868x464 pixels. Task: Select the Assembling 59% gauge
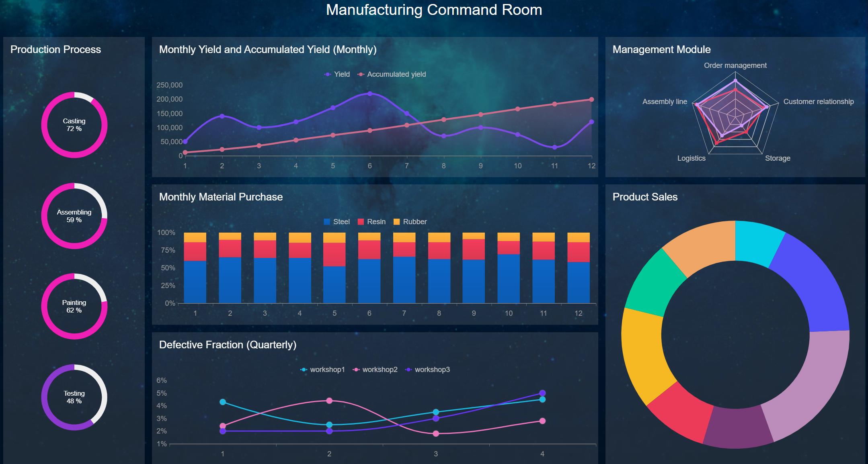(x=74, y=216)
